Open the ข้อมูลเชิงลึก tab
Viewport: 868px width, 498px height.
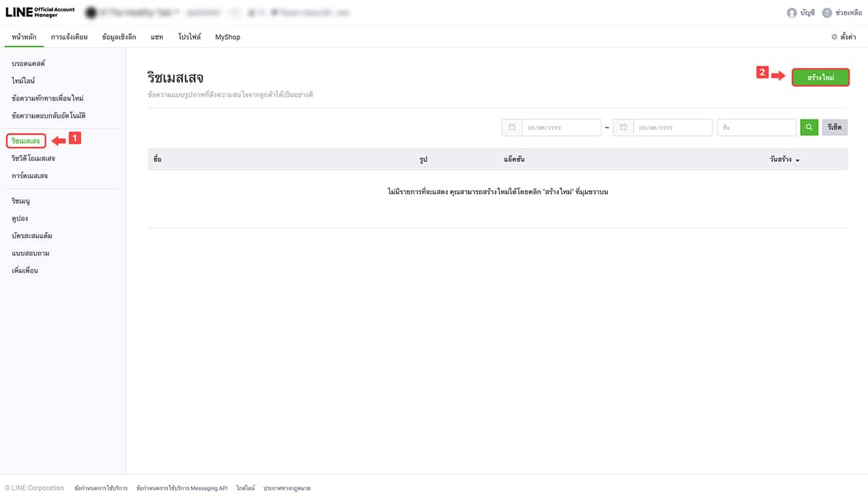119,37
